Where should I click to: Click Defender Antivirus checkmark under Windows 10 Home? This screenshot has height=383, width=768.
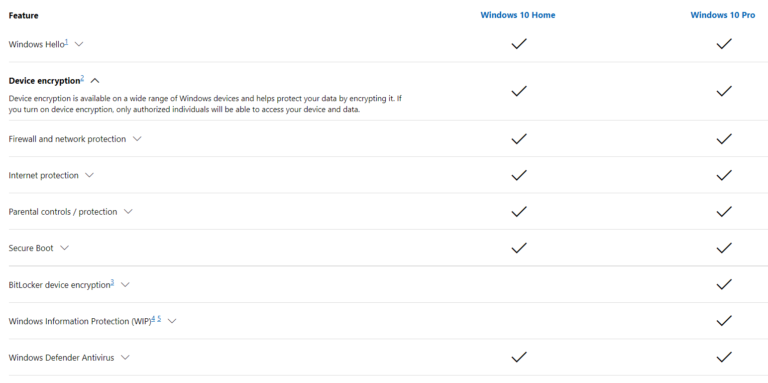pyautogui.click(x=519, y=357)
